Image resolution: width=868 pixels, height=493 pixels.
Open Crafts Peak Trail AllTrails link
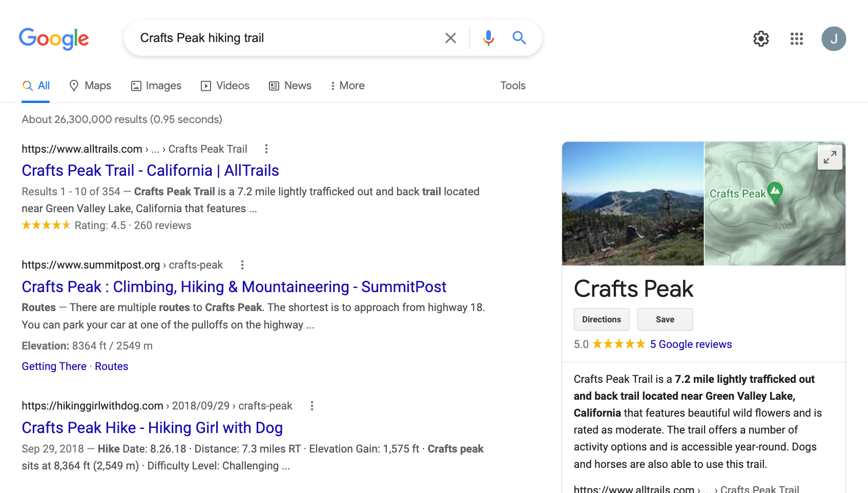tap(150, 170)
